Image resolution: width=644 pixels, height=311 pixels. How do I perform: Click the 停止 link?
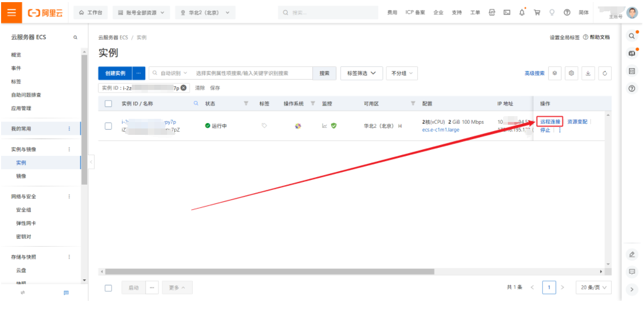point(545,130)
